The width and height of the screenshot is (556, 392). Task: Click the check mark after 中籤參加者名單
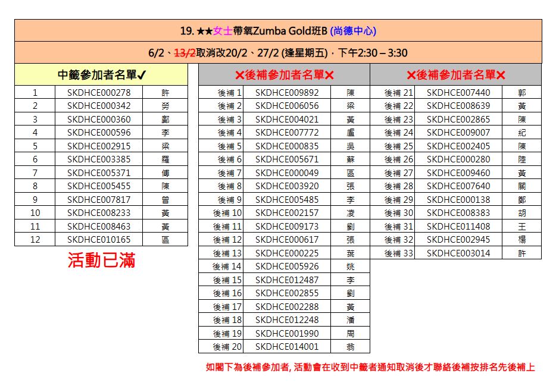142,75
